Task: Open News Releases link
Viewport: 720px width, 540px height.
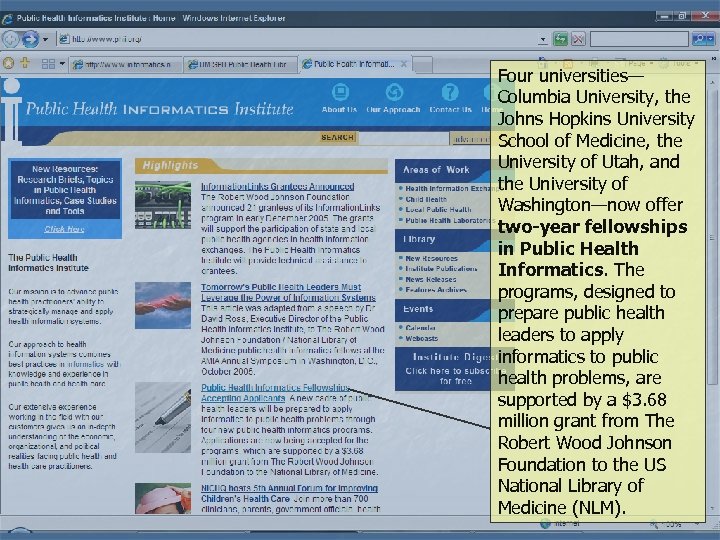Action: tap(431, 279)
